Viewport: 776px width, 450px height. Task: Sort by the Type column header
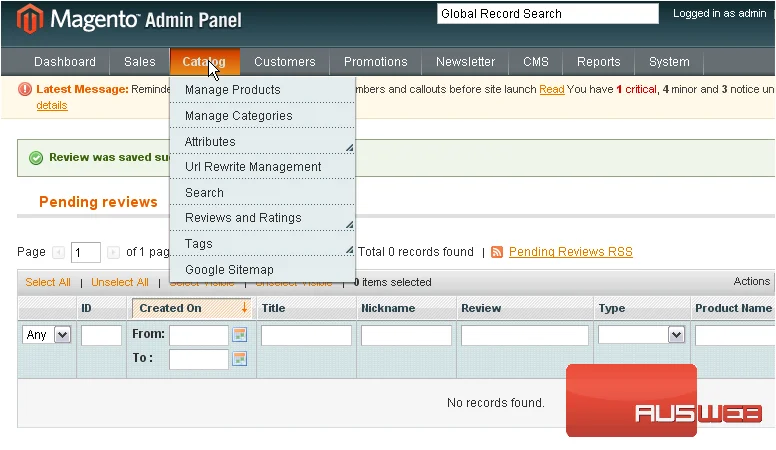(x=612, y=308)
